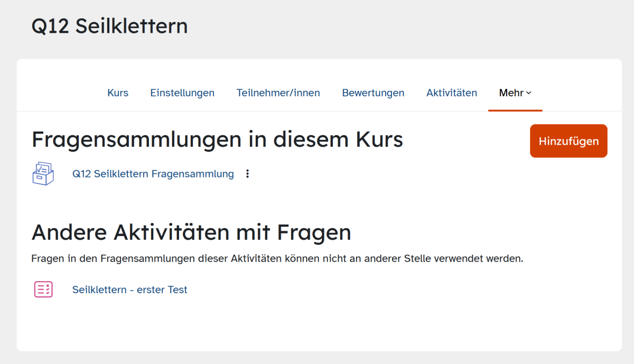Go to the Teilnehmer/innen tab

(x=278, y=93)
